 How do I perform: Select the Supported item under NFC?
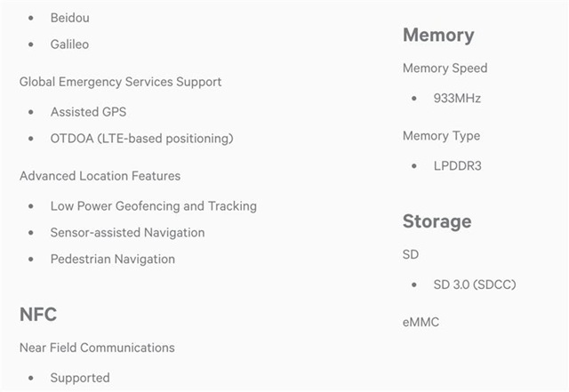point(80,378)
